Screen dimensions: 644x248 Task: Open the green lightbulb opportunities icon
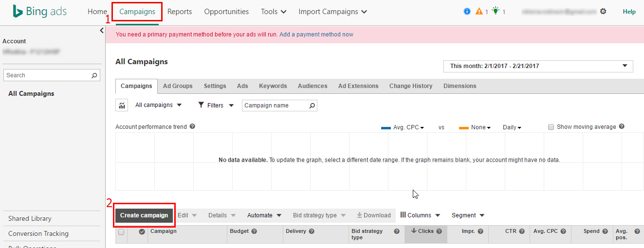[496, 11]
